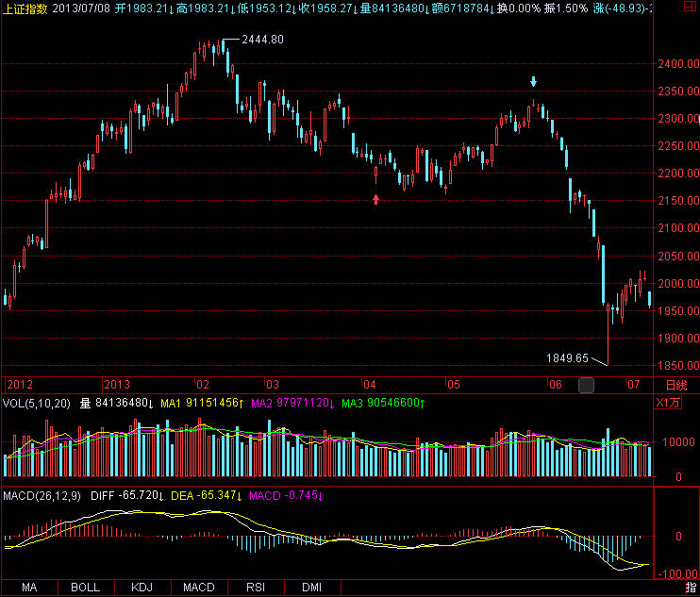Click the 高1983.21 high value
Screen dimensions: 700x597
(207, 8)
